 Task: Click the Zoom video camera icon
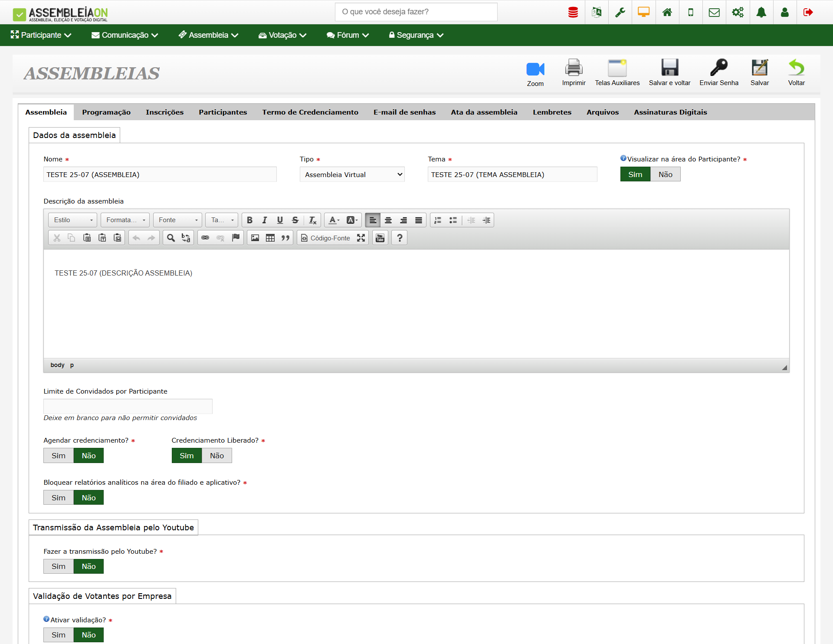coord(535,69)
